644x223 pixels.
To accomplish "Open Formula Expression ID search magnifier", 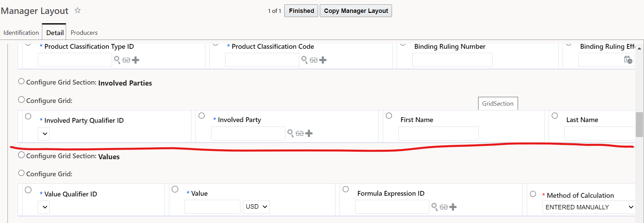I will tap(434, 207).
